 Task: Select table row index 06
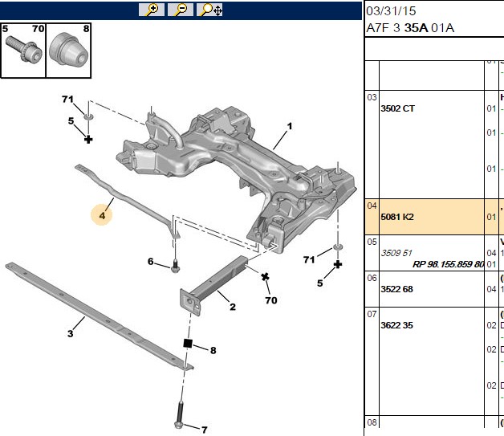coord(372,278)
